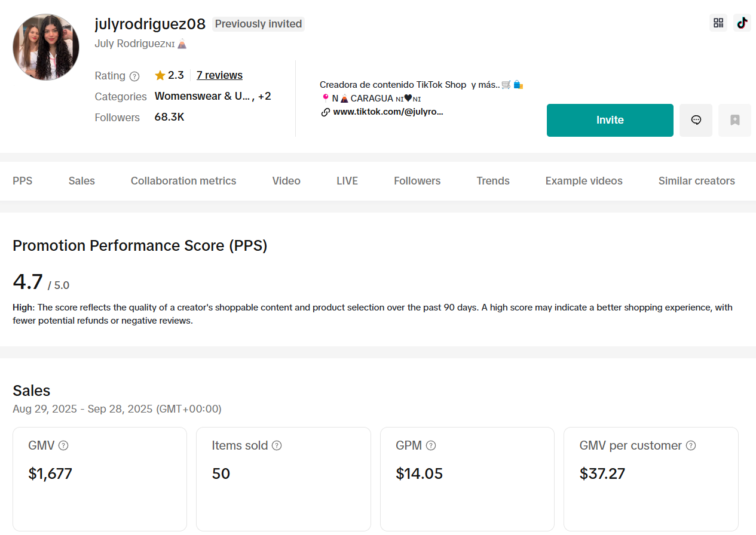Image resolution: width=756 pixels, height=535 pixels.
Task: Open the QR code icon
Action: (x=718, y=23)
